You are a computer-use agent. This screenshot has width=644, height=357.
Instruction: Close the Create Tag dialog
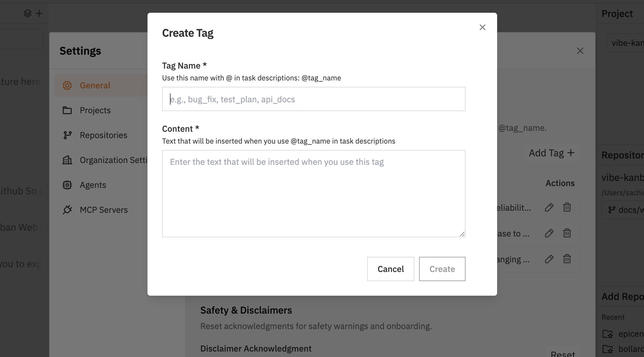click(482, 27)
